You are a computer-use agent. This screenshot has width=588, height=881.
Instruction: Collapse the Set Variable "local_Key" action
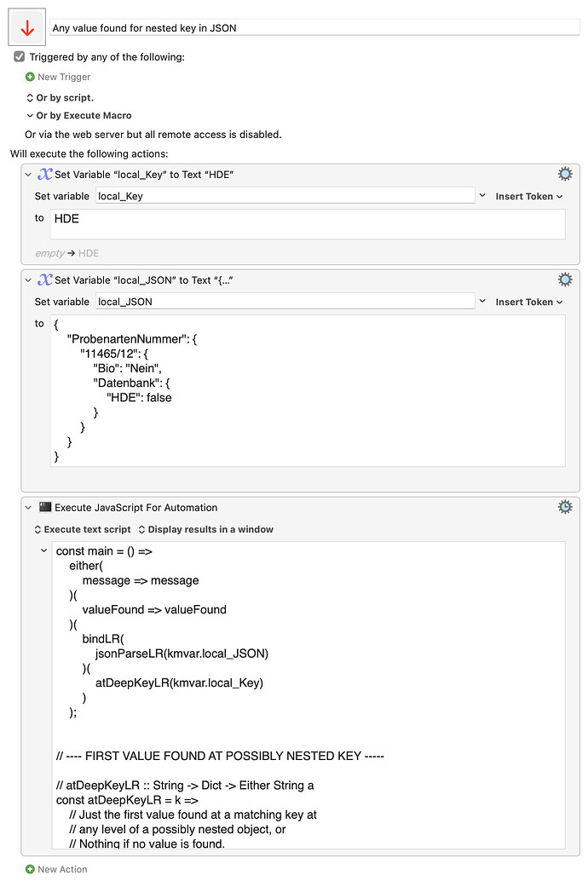(29, 174)
